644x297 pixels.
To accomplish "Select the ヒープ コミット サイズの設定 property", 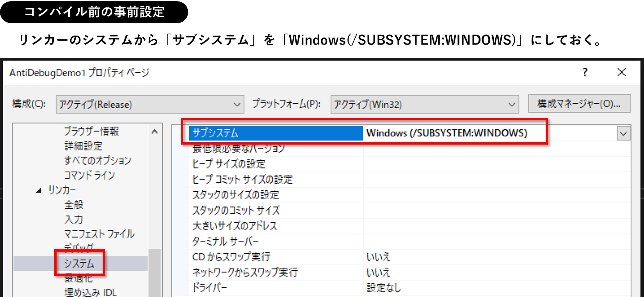I will pyautogui.click(x=242, y=179).
